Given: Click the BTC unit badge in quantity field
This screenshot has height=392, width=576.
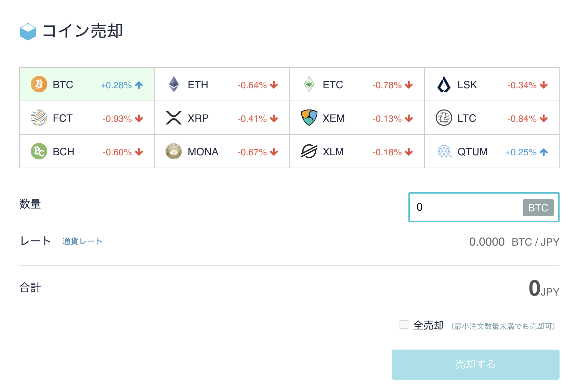Looking at the screenshot, I should pos(538,208).
